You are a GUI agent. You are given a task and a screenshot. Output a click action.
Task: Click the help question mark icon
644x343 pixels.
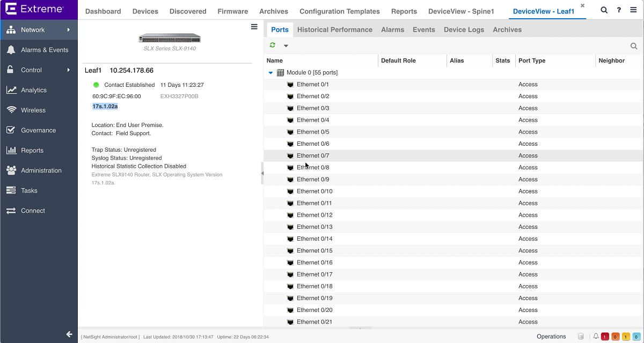(619, 10)
